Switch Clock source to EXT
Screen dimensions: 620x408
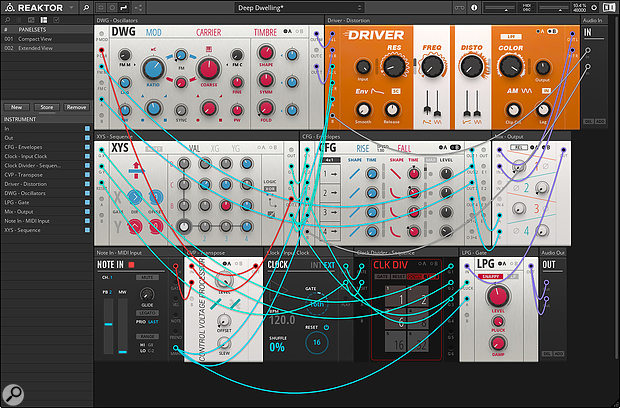[329, 265]
